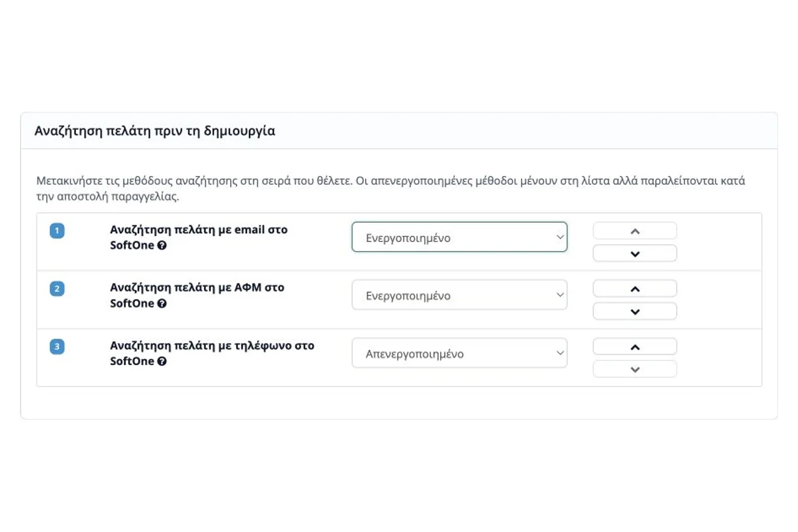Click the help icon for τηλέφωνο search
The height and width of the screenshot is (532, 798).
(x=162, y=362)
